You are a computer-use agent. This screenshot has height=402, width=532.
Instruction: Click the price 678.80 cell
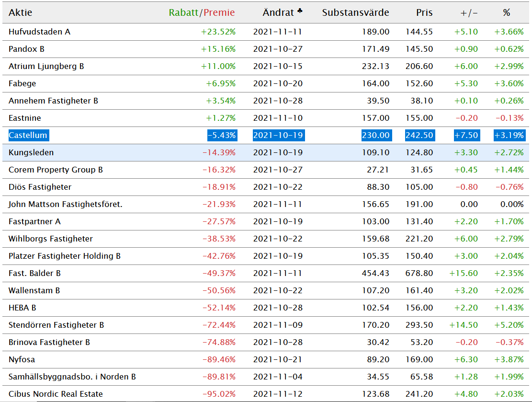(x=419, y=273)
